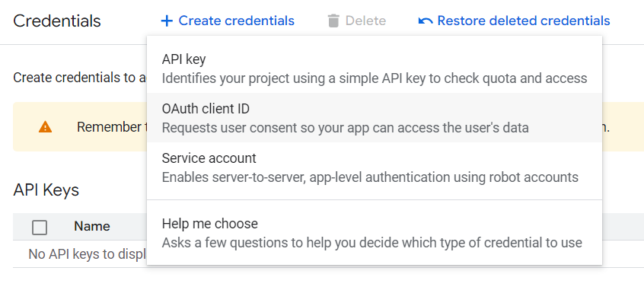Image resolution: width=644 pixels, height=290 pixels.
Task: Click the trash can Delete icon
Action: [333, 21]
